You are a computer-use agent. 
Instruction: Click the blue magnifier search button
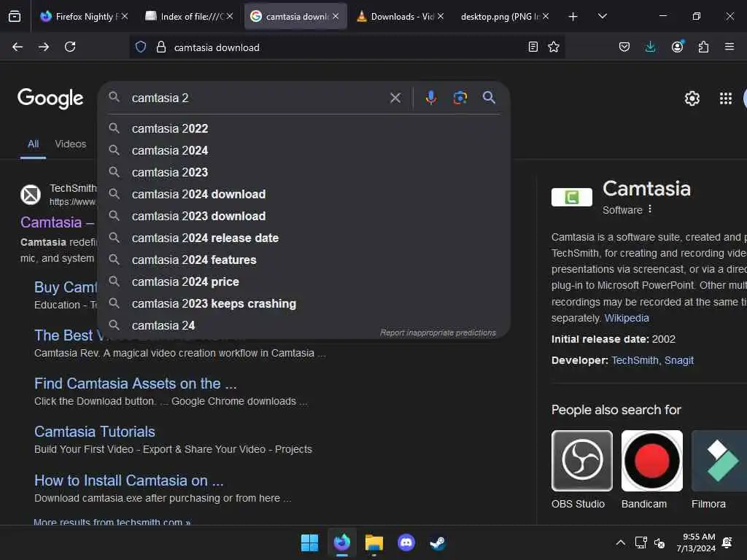point(489,98)
